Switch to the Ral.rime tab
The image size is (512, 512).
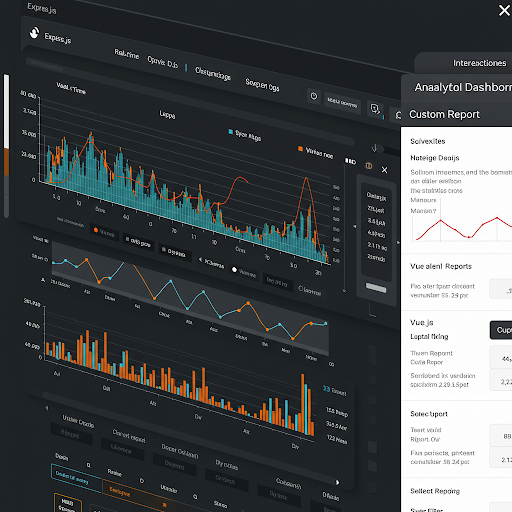(127, 54)
